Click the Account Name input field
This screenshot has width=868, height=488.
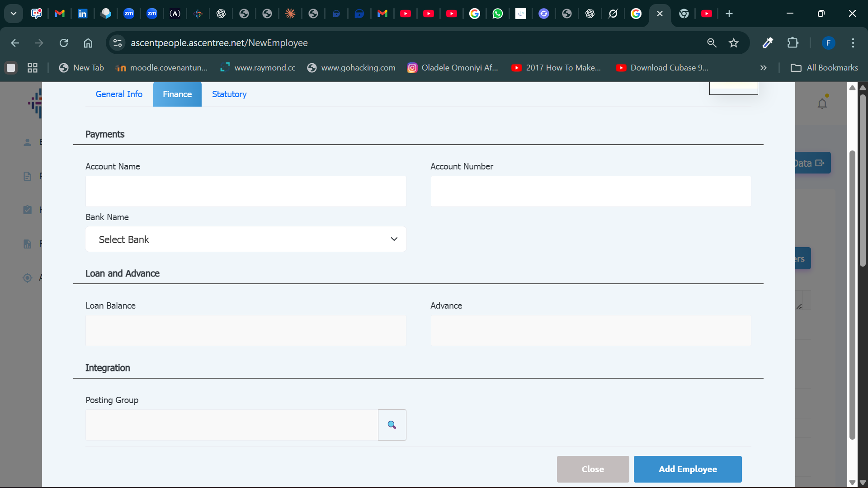tap(245, 191)
